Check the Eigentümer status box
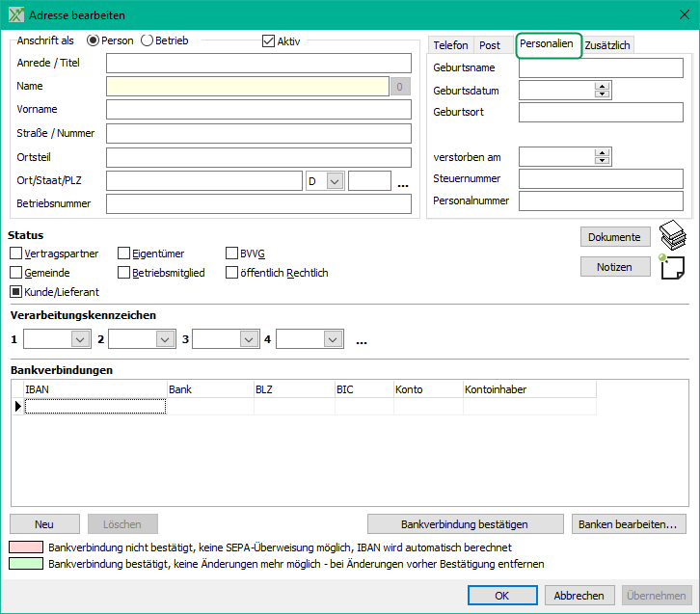This screenshot has height=614, width=700. click(x=124, y=254)
